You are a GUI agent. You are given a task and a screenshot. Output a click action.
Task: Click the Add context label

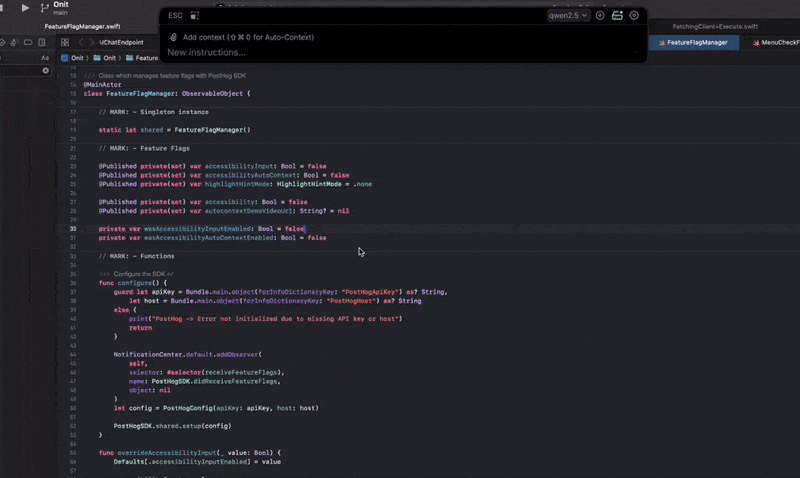click(x=248, y=37)
